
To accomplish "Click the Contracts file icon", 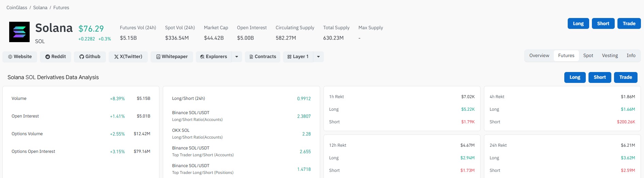I will (251, 57).
